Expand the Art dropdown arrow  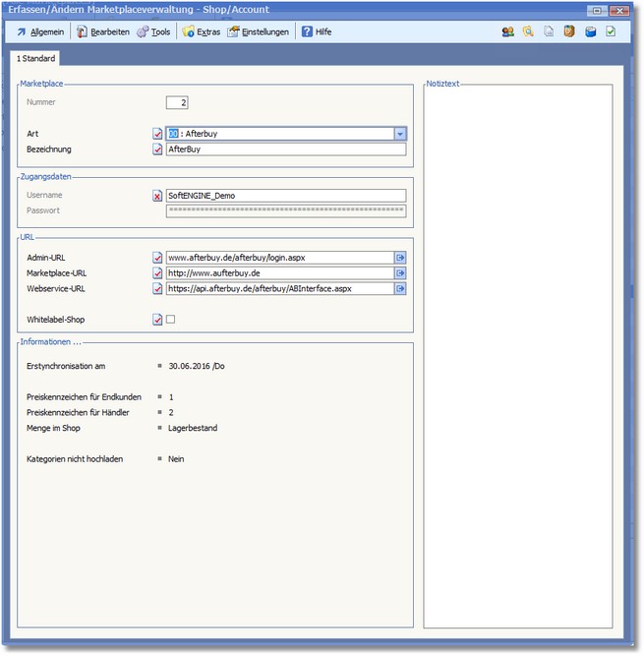pyautogui.click(x=400, y=134)
